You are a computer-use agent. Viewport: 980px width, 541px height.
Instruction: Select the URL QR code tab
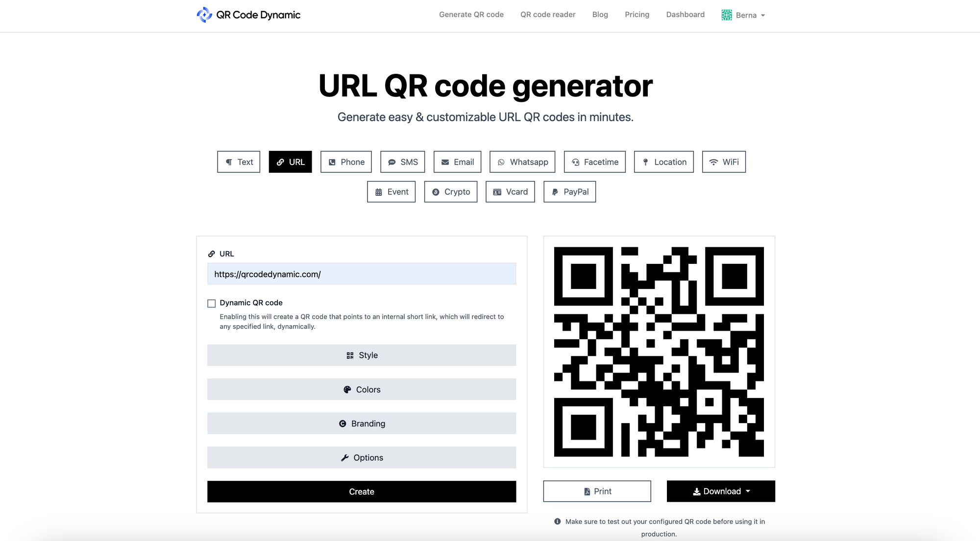tap(290, 161)
